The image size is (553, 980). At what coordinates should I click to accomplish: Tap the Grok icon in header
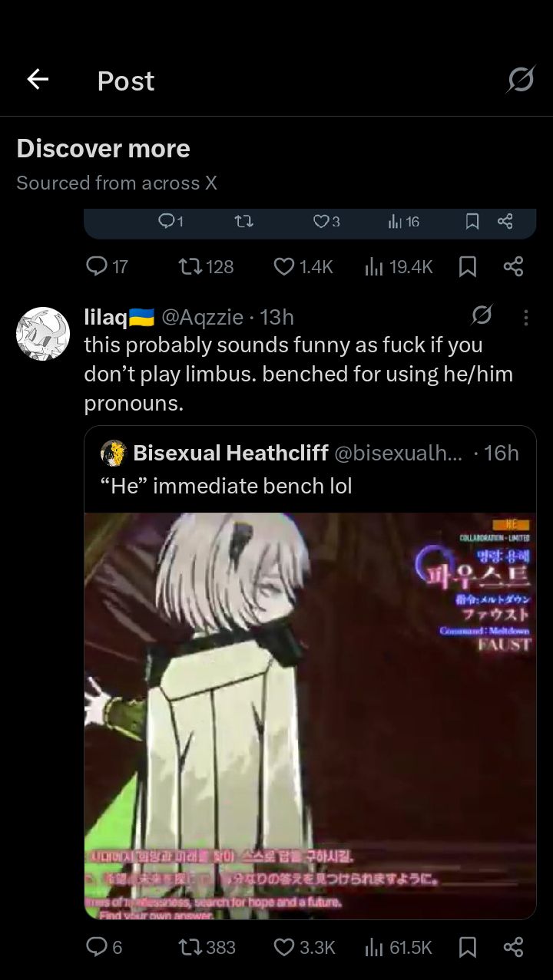click(x=520, y=79)
